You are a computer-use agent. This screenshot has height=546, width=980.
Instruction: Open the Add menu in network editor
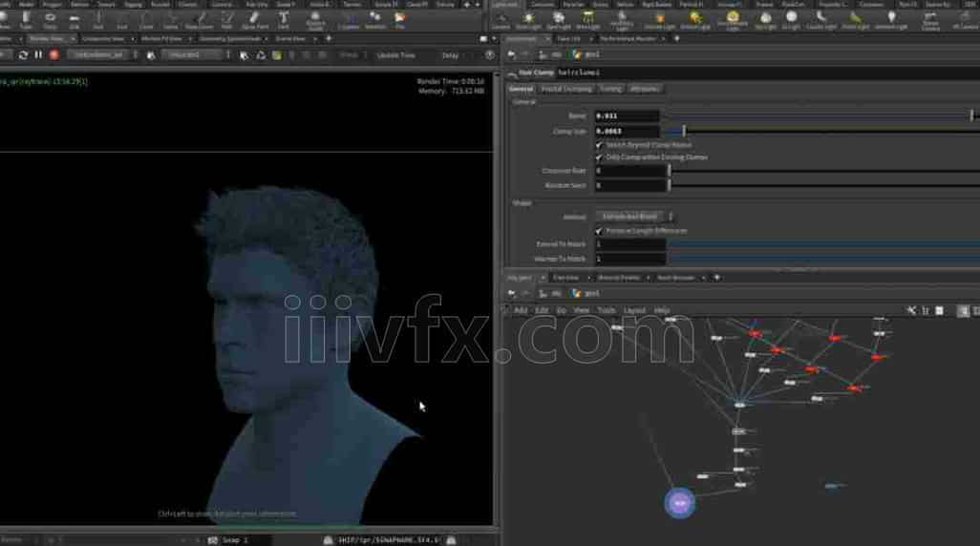[x=521, y=310]
